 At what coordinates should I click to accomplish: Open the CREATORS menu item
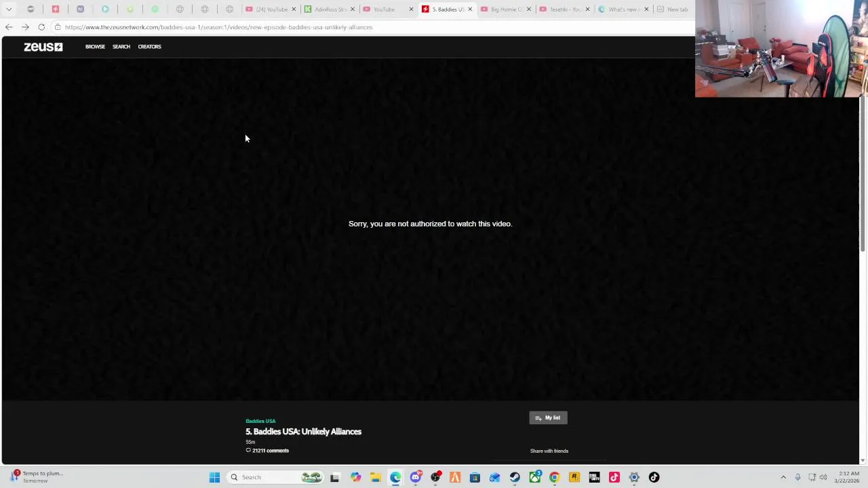[149, 47]
